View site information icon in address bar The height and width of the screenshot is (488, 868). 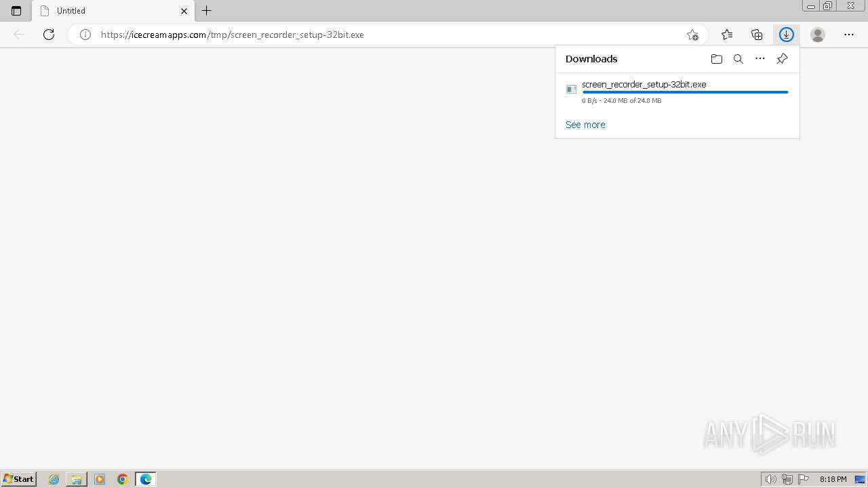[85, 35]
